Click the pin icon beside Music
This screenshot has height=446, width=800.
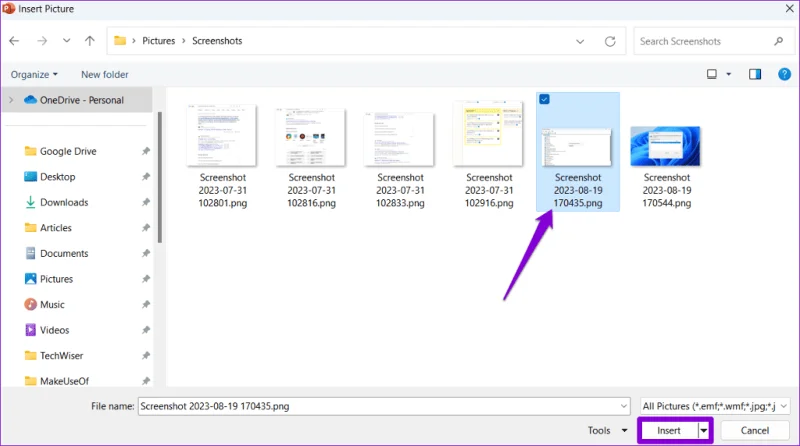tap(146, 304)
